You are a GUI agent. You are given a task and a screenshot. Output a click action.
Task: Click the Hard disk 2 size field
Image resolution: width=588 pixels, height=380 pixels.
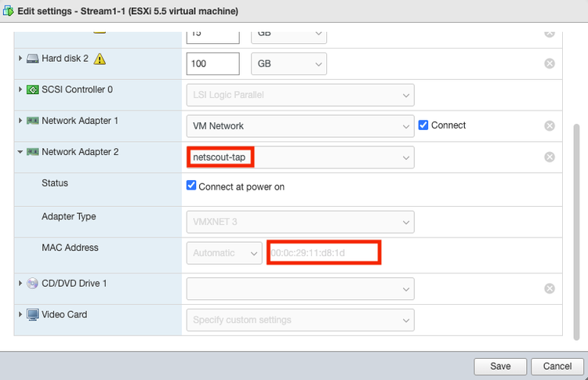pyautogui.click(x=212, y=63)
